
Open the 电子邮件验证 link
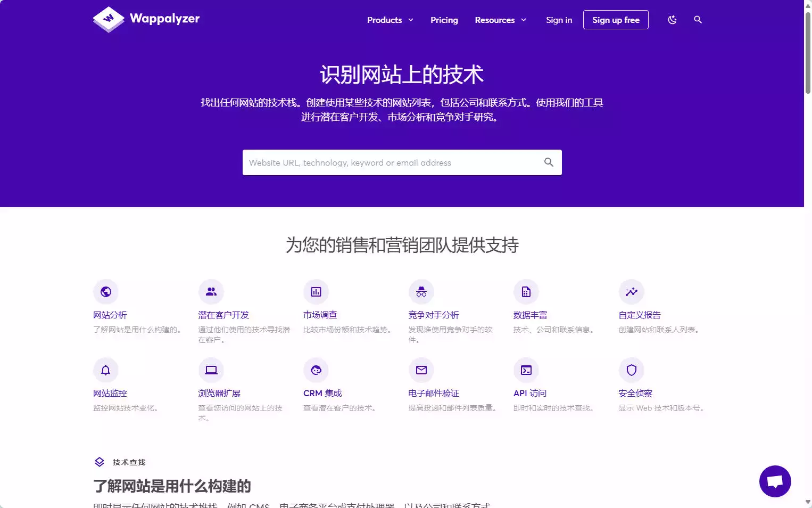(x=434, y=394)
